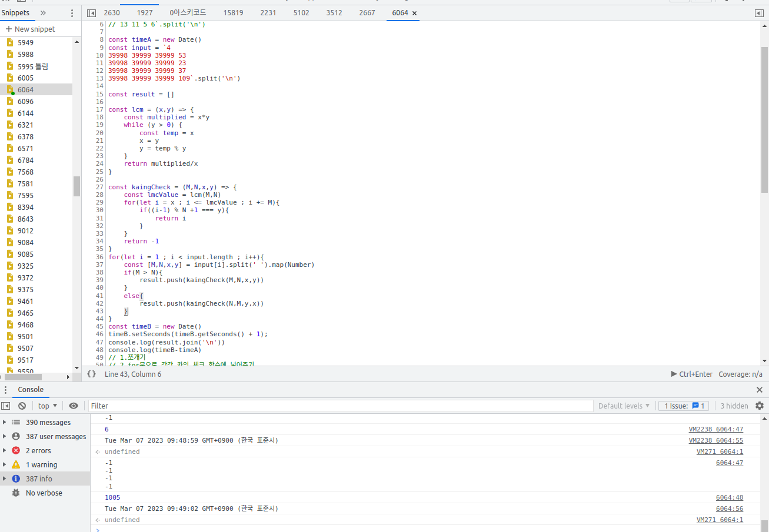Open the Default levels dropdown
Screen dimensions: 769x532
pos(624,406)
